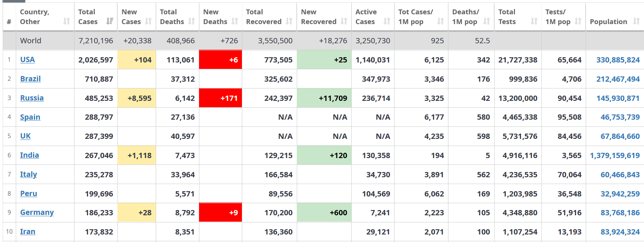
Task: Click Iran total cases 173,832
Action: 99,232
